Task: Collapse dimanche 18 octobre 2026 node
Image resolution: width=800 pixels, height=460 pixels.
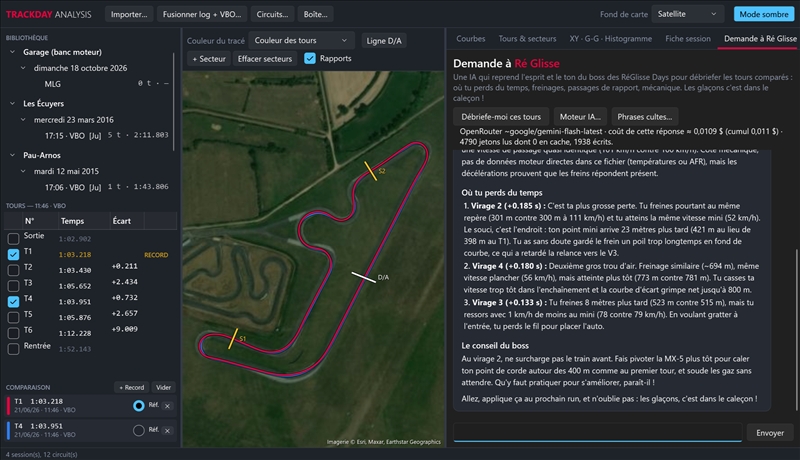Action: 23,68
